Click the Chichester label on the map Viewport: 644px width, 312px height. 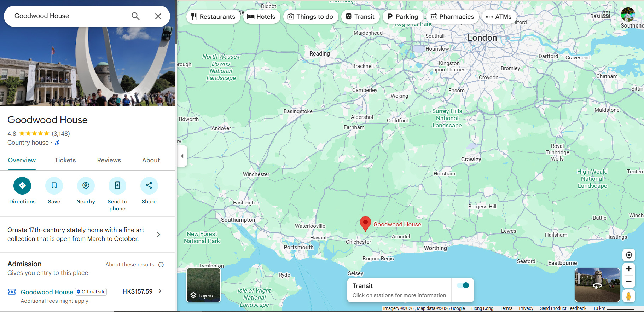tap(358, 242)
